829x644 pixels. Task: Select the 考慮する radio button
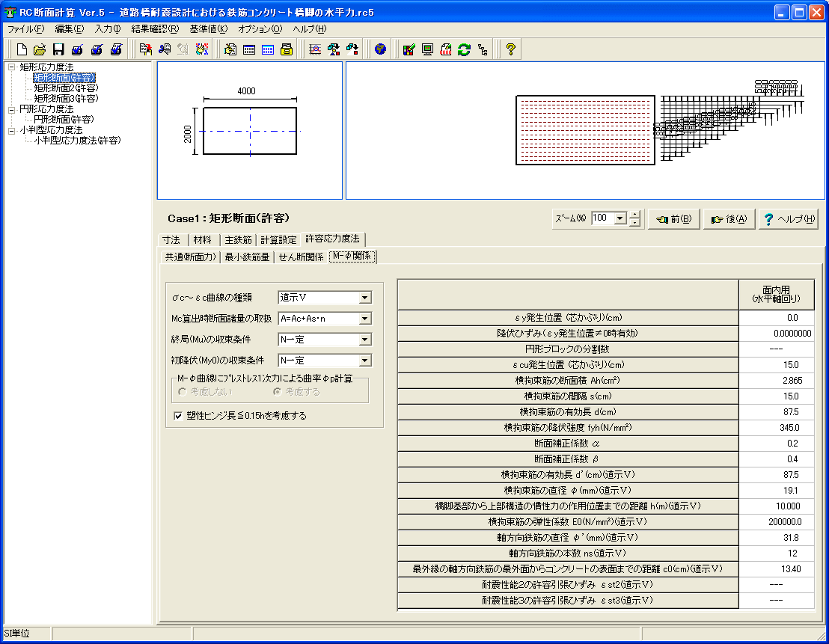click(x=278, y=392)
